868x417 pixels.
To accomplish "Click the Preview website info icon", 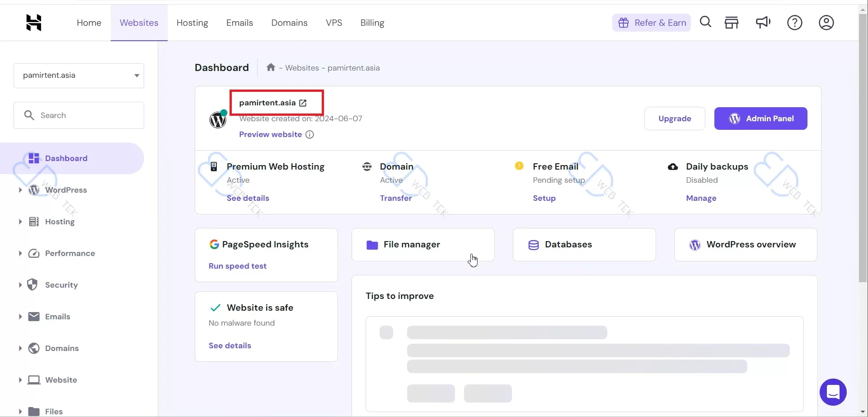I will (310, 134).
